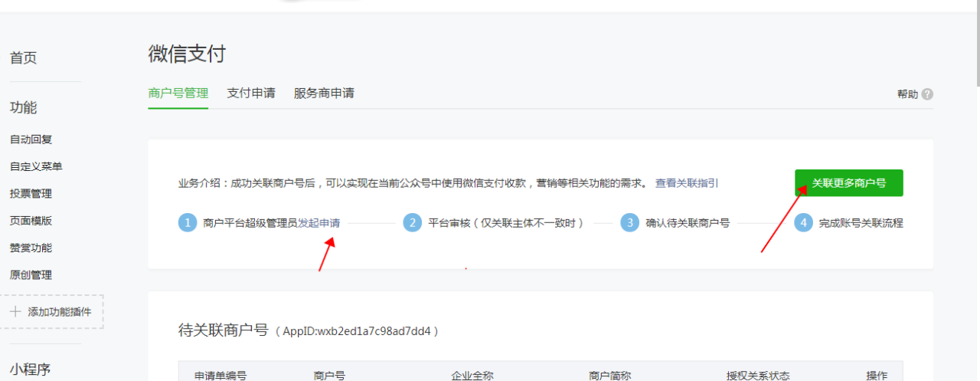Open 赞赏功能 in the sidebar
The height and width of the screenshot is (381, 980).
point(31,248)
